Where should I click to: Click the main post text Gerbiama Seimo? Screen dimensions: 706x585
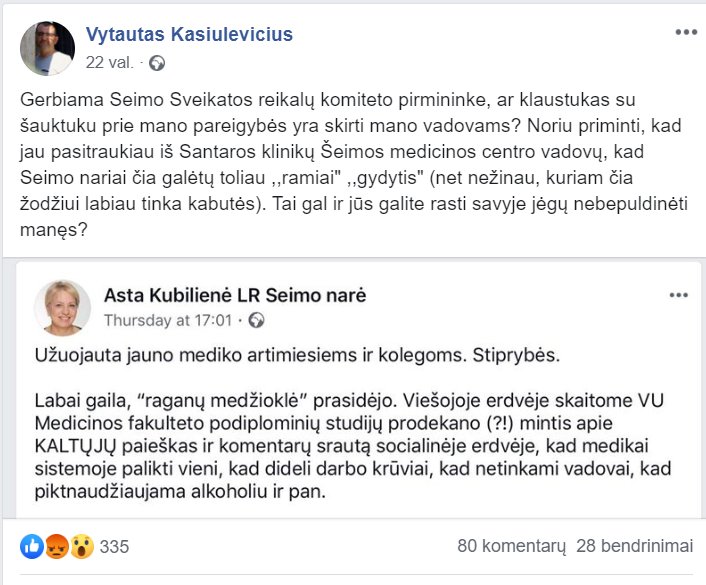click(x=354, y=165)
